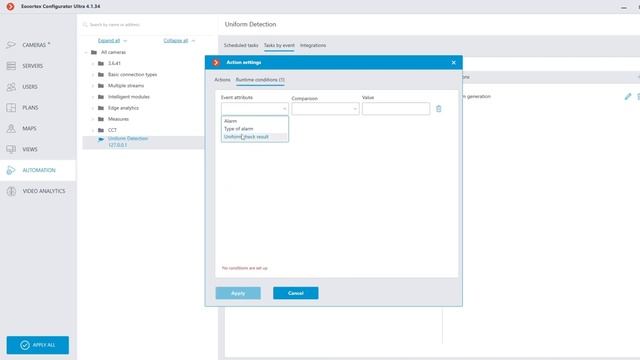
Task: Select Uniform check result option
Action: pyautogui.click(x=255, y=137)
